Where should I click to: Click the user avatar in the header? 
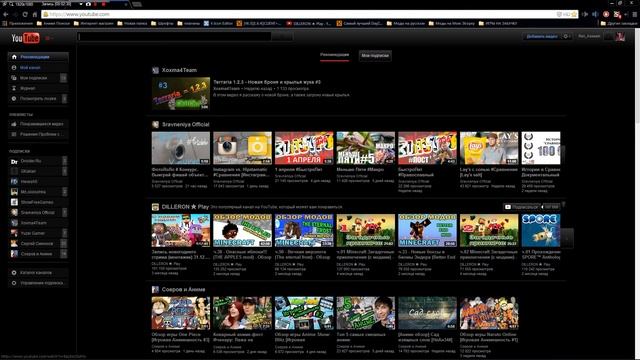[x=620, y=37]
